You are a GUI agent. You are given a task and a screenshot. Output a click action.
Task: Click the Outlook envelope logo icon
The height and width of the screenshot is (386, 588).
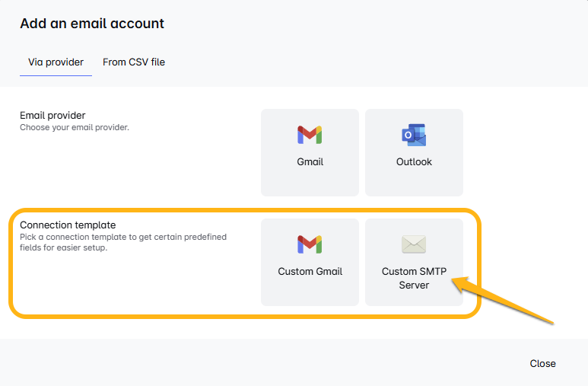[x=414, y=135]
